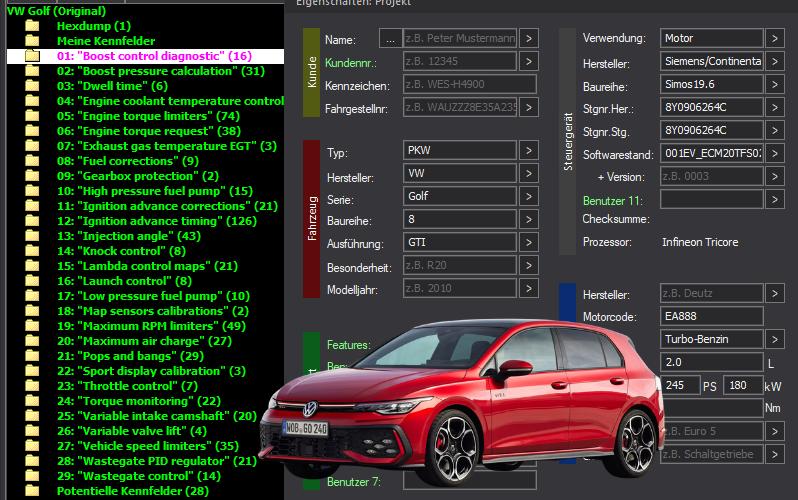This screenshot has width=798, height=500.
Task: Open arrow next to Softwarestand field
Action: 775,153
